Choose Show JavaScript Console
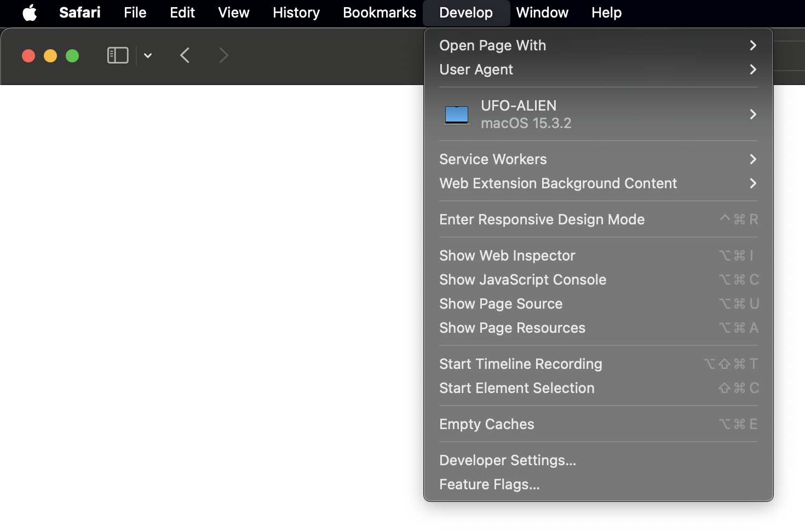Screen dimensions: 805x532 [599, 280]
